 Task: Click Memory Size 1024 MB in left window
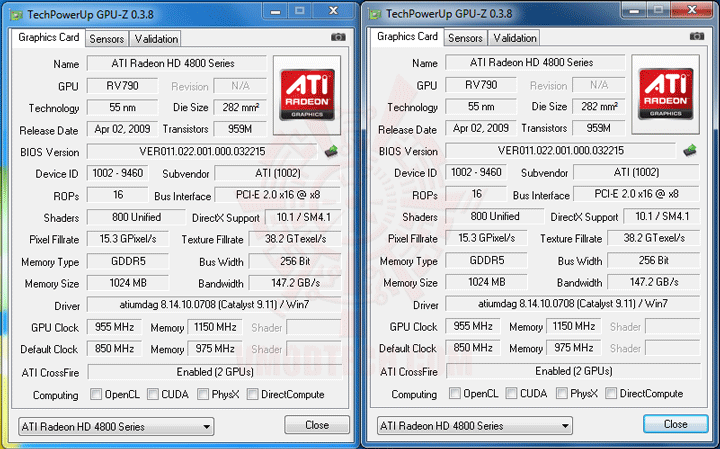point(128,283)
